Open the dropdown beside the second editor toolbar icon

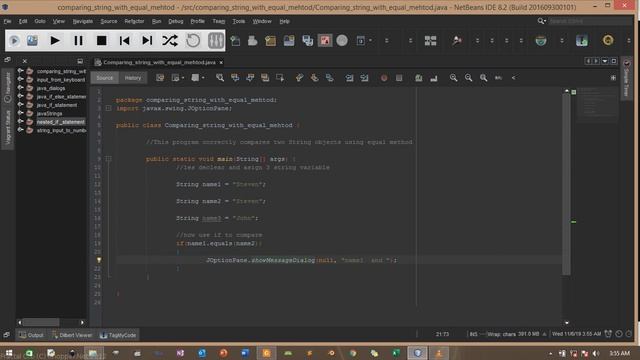(x=183, y=78)
